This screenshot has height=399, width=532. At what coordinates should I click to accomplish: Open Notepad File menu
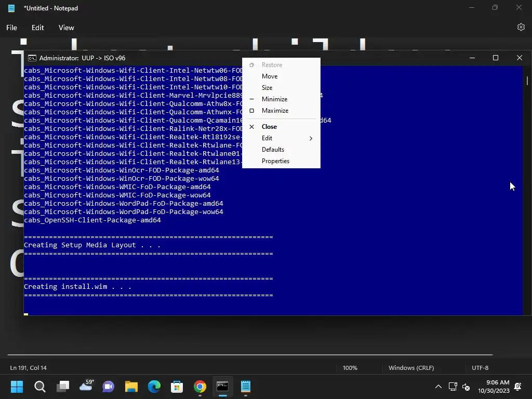pos(11,28)
